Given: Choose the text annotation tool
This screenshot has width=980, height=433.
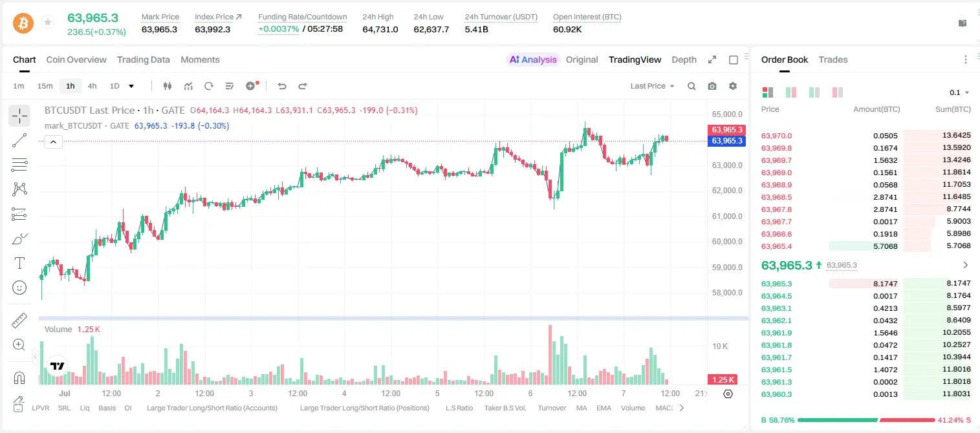Looking at the screenshot, I should point(19,263).
